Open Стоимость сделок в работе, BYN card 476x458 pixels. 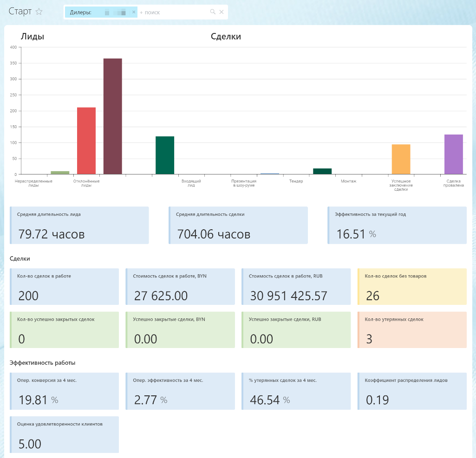[x=180, y=287]
